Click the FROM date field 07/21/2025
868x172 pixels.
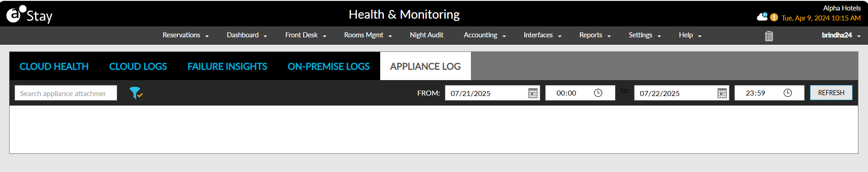pyautogui.click(x=492, y=93)
